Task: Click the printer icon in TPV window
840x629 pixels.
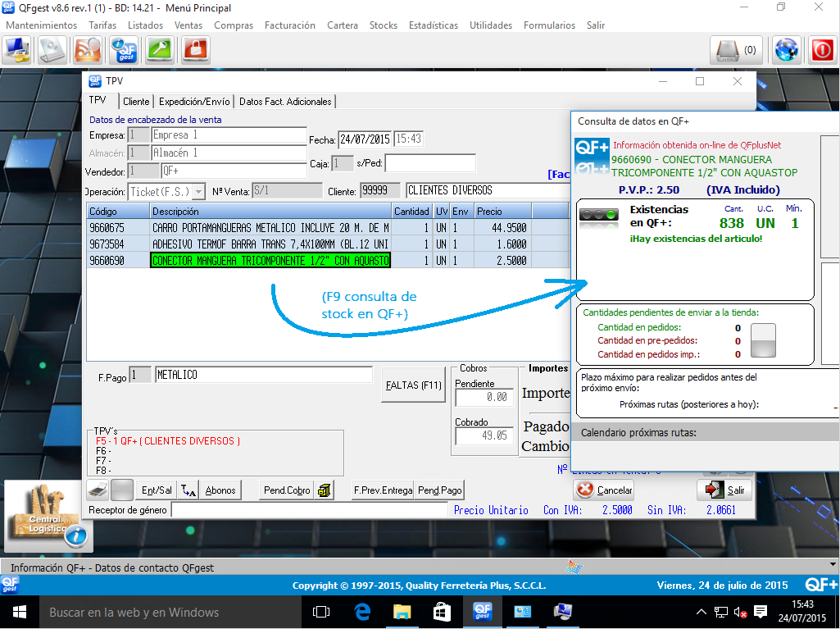Action: tap(98, 490)
